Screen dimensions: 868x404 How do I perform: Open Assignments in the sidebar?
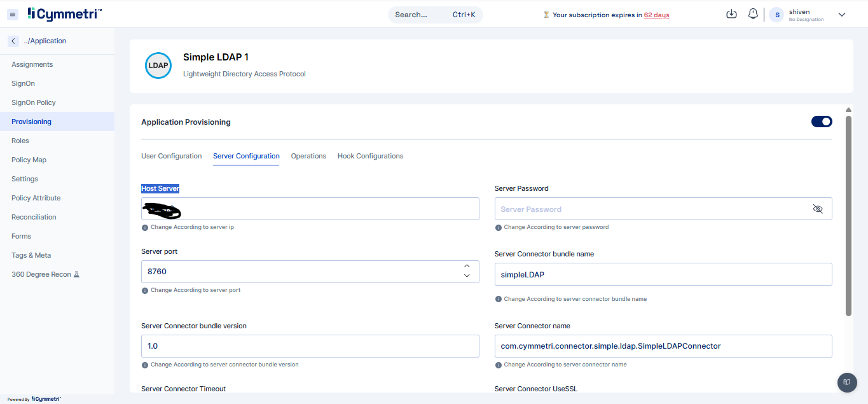[x=57, y=64]
